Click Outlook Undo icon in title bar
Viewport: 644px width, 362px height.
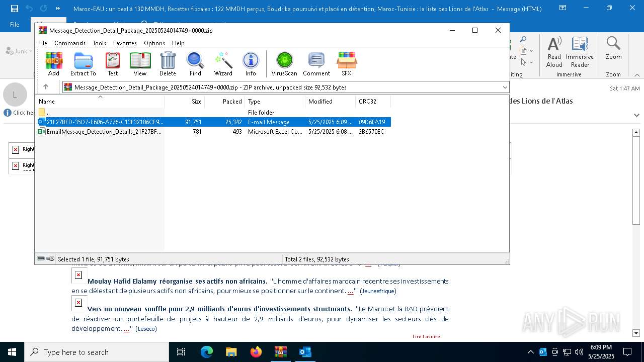29,9
